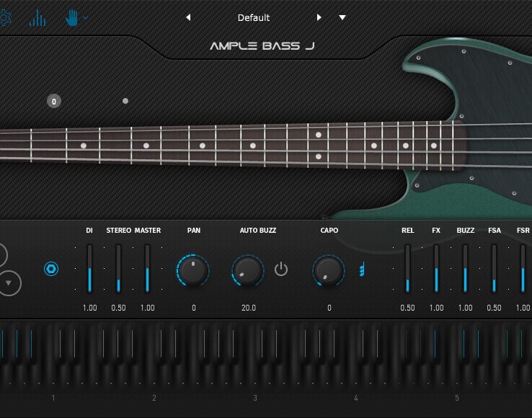Toggle the blue hexagon ring icon

pyautogui.click(x=51, y=269)
